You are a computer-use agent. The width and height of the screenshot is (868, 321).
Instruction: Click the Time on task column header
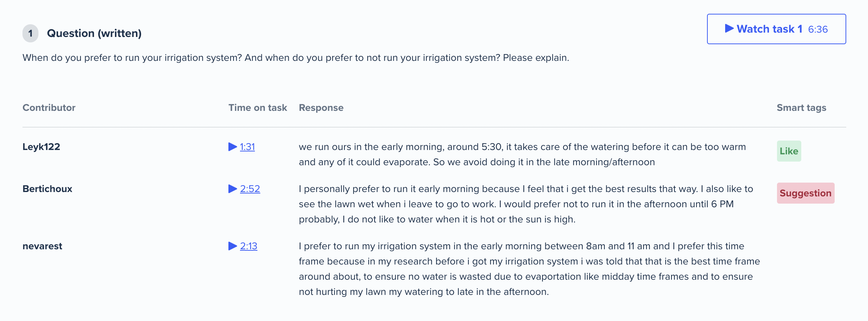[x=257, y=108]
